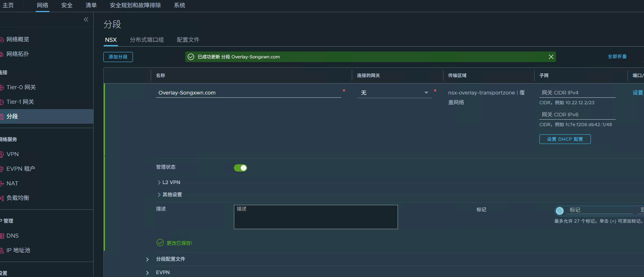Collapse the left sidebar with double-chevron icon

(x=86, y=19)
